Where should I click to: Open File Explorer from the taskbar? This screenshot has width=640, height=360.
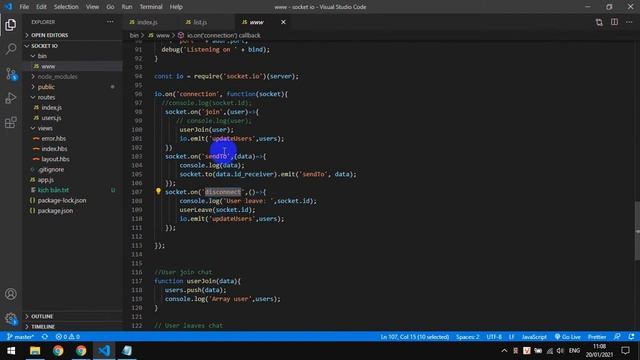[35, 351]
